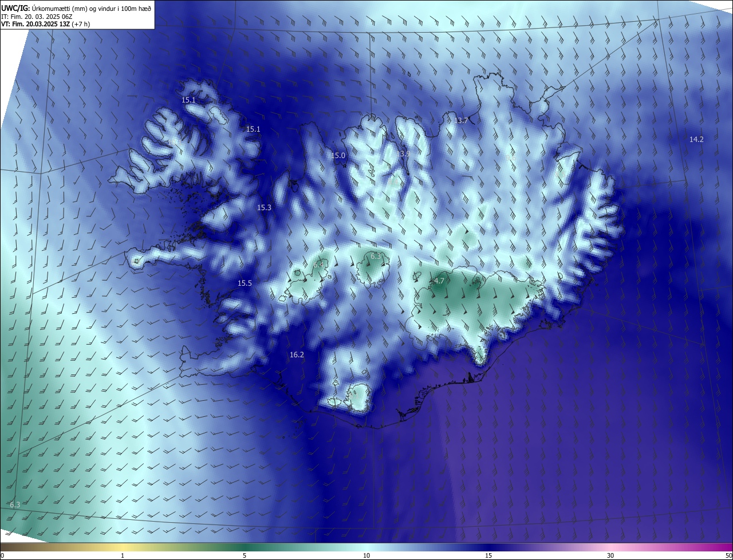Click the 13.7 value label on the north coast
The height and width of the screenshot is (560, 733).
point(461,121)
